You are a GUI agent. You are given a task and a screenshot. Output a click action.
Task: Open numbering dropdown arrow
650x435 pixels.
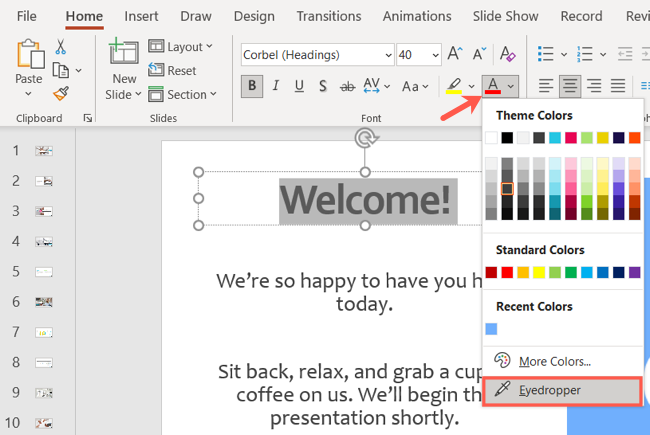click(603, 54)
